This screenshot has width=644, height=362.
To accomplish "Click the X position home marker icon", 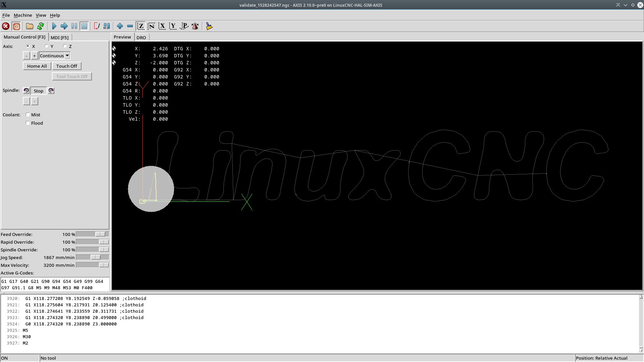I will tap(114, 49).
